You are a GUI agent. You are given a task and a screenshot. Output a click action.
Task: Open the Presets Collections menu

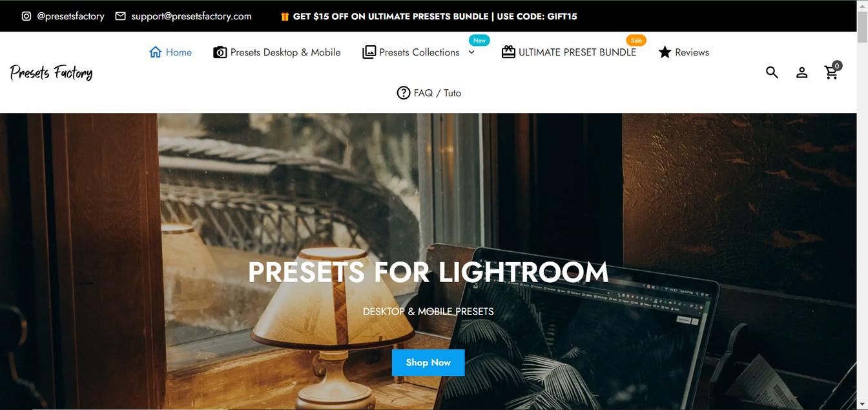tap(419, 52)
